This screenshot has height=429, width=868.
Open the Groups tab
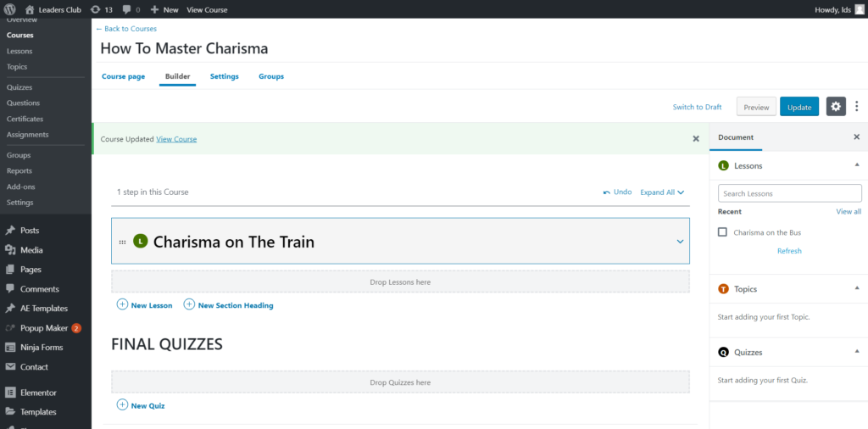[271, 76]
